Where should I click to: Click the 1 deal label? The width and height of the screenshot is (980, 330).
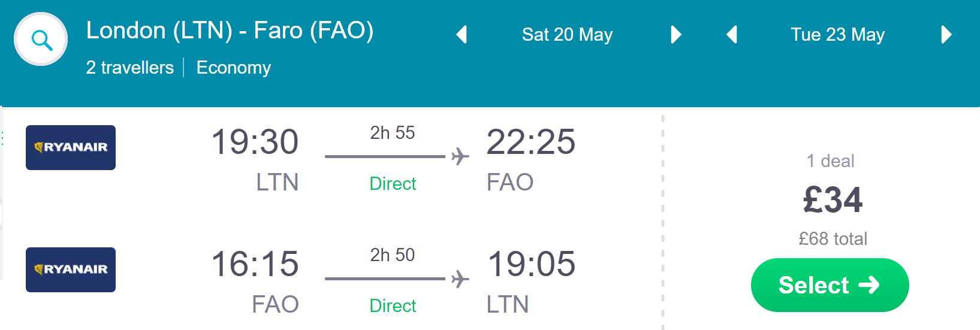click(830, 161)
